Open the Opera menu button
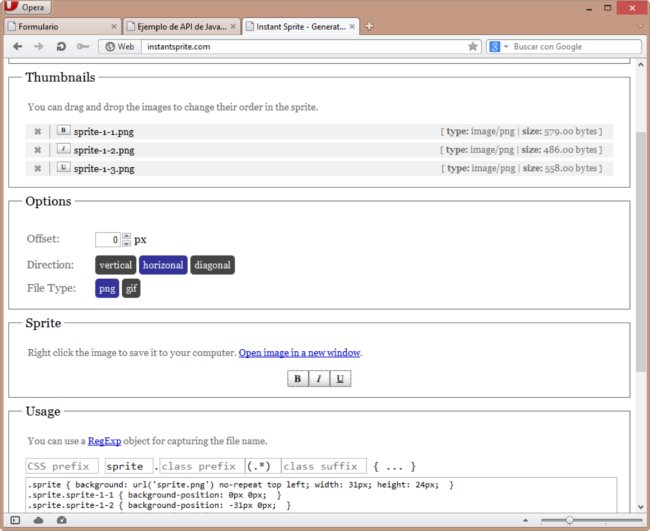Screen dimensions: 650x531 [x=27, y=7]
